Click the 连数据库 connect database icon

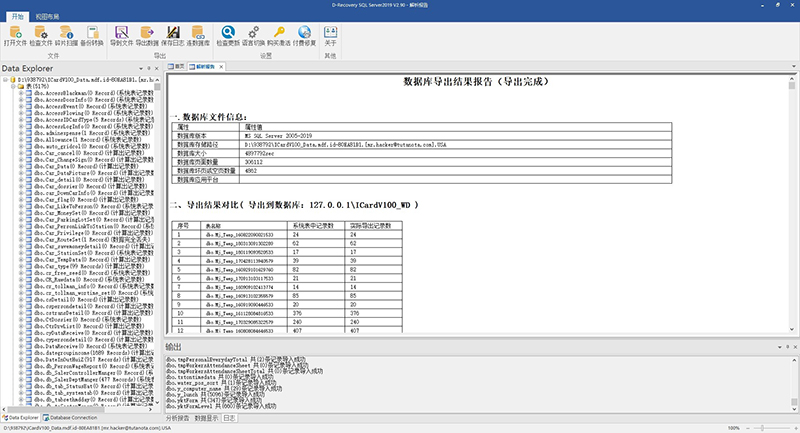pos(198,36)
